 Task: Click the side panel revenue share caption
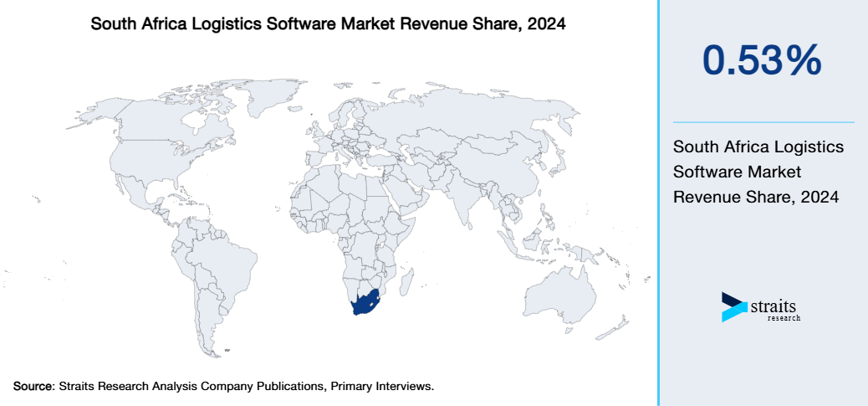[x=758, y=172]
